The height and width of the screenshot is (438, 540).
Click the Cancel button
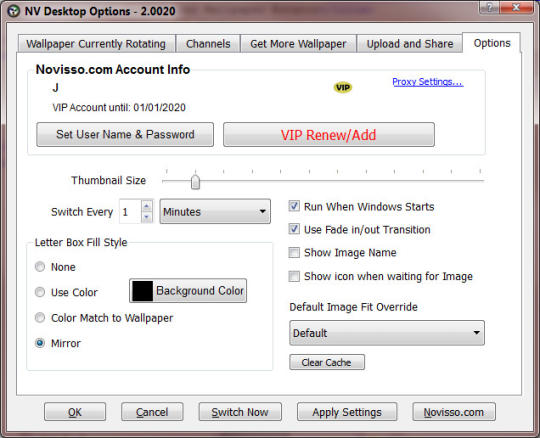pos(152,412)
